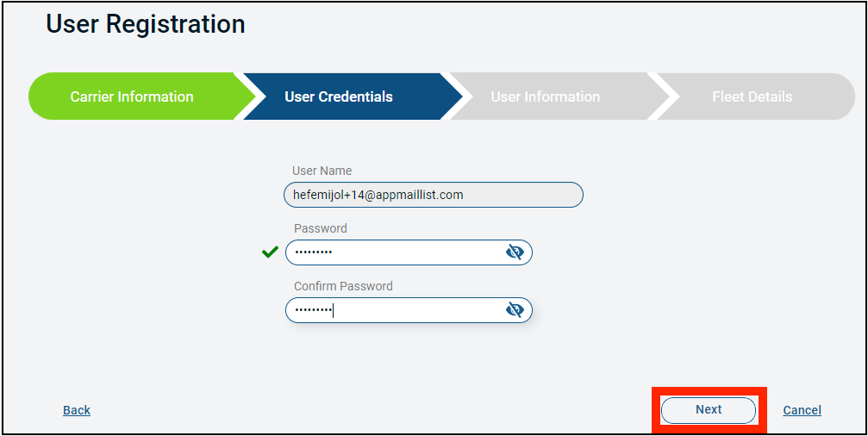The width and height of the screenshot is (868, 436).
Task: Click the User Registration heading
Action: (146, 24)
